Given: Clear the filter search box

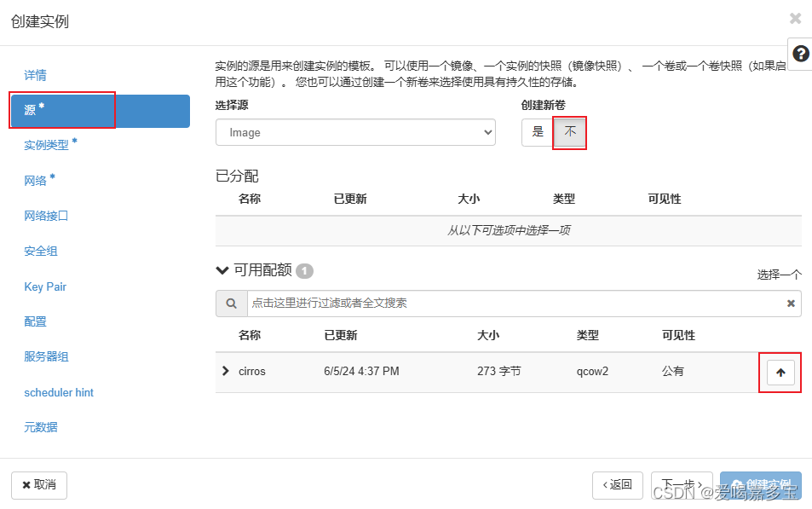Looking at the screenshot, I should click(791, 304).
